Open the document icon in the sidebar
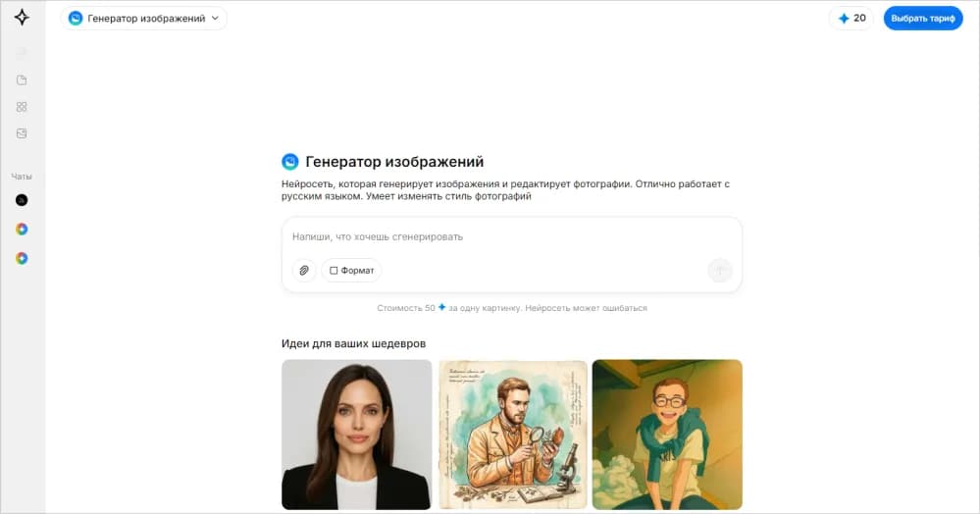The image size is (980, 514). click(22, 80)
